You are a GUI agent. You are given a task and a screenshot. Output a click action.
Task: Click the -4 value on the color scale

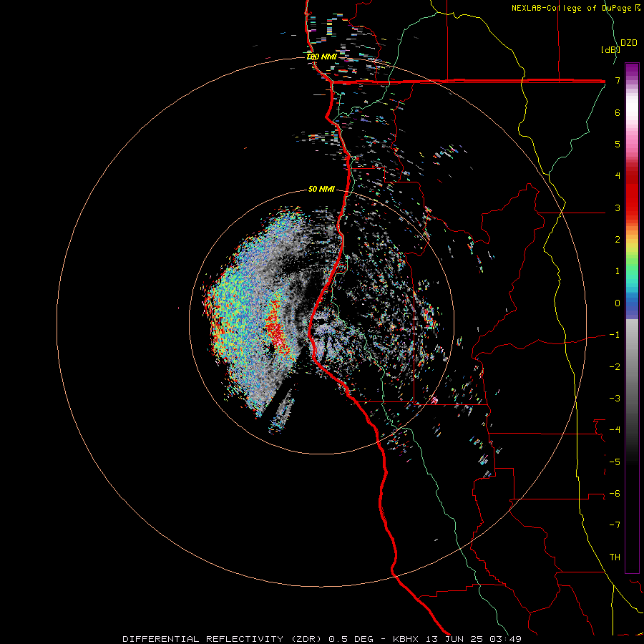tap(615, 430)
